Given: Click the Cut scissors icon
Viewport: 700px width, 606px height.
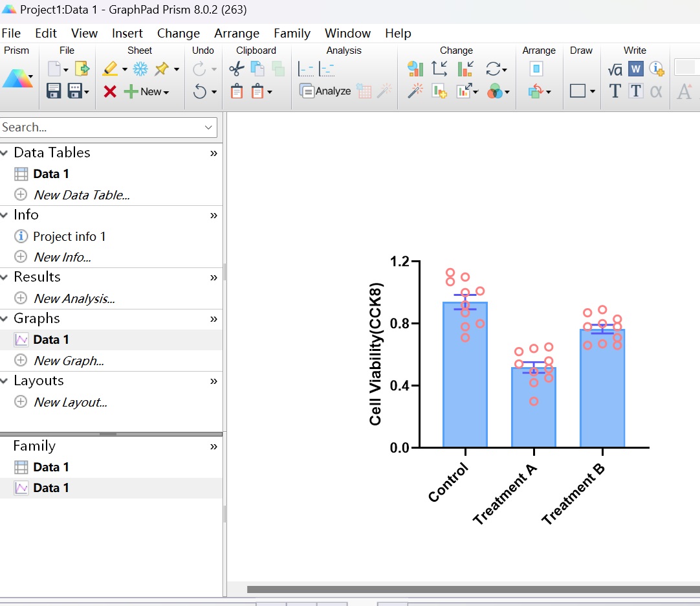Looking at the screenshot, I should coord(237,69).
